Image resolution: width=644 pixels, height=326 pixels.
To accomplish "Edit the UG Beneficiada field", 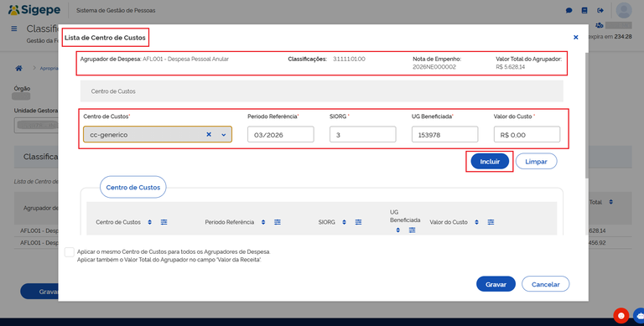I will coord(444,135).
